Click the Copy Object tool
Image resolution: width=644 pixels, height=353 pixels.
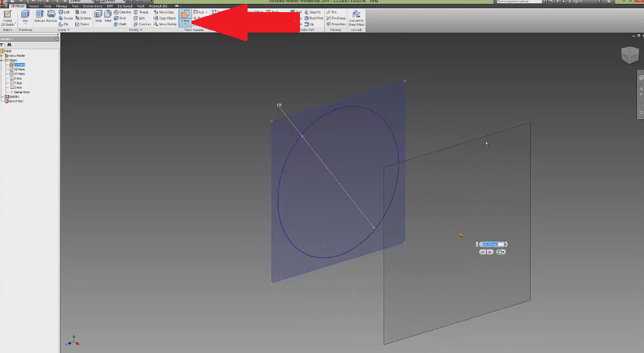tap(165, 18)
